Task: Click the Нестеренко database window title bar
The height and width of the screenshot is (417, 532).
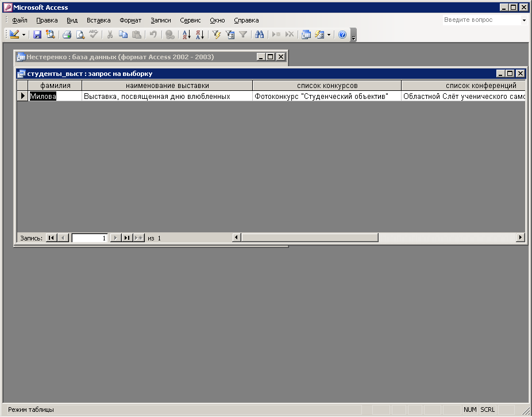Action: pos(136,57)
